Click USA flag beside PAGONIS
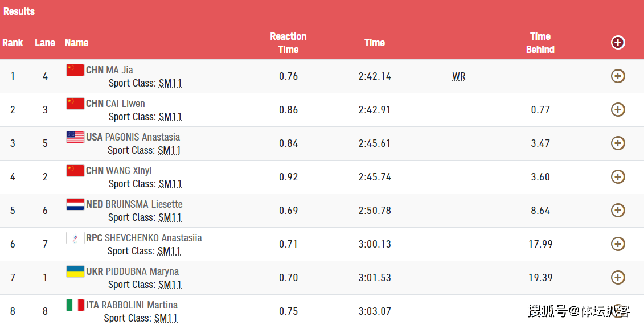Screen dimensions: 644x325 [75, 137]
